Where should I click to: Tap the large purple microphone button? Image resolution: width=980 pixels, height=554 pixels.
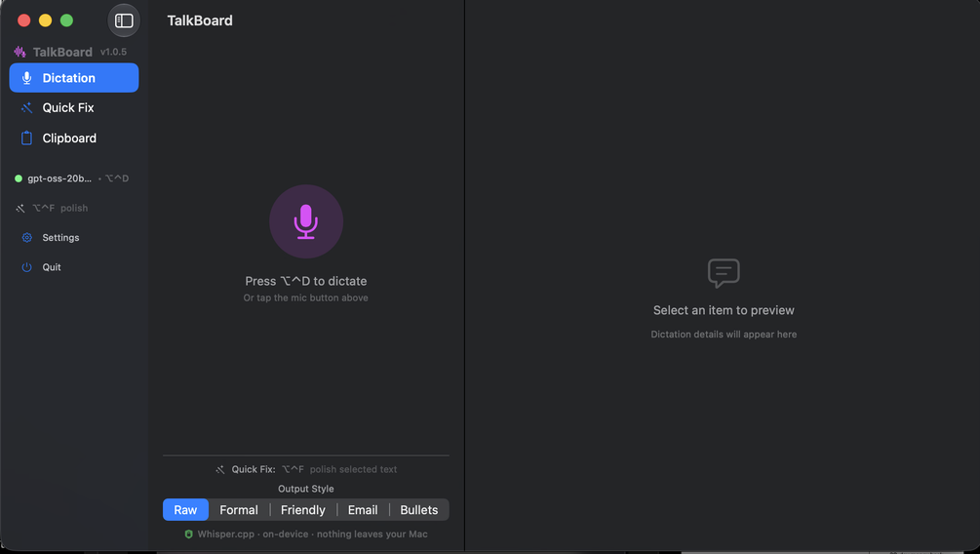tap(305, 221)
